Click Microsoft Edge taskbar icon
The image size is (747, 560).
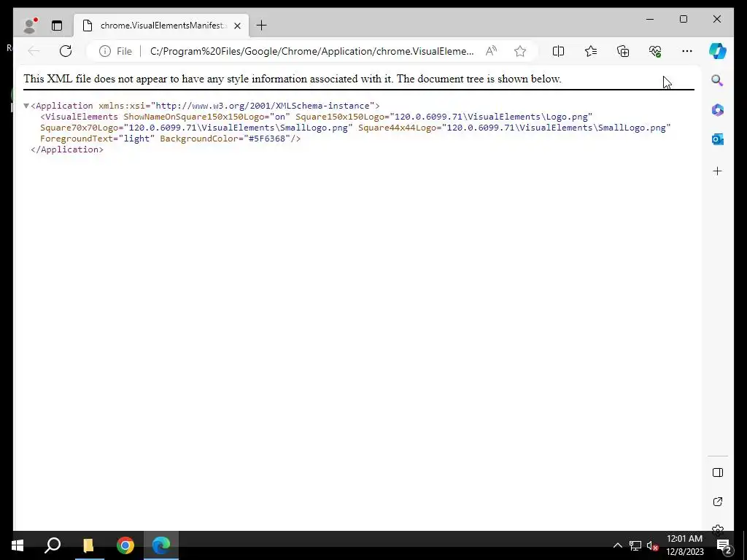coord(161,545)
